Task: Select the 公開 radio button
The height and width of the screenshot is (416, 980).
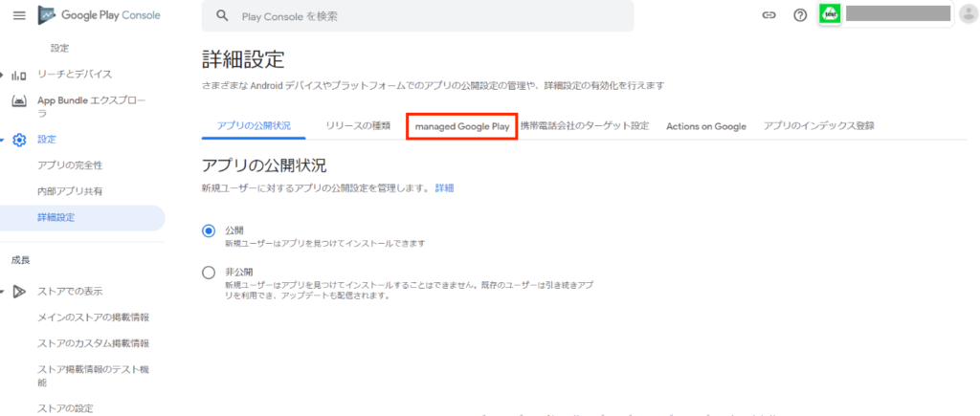Action: click(x=209, y=230)
